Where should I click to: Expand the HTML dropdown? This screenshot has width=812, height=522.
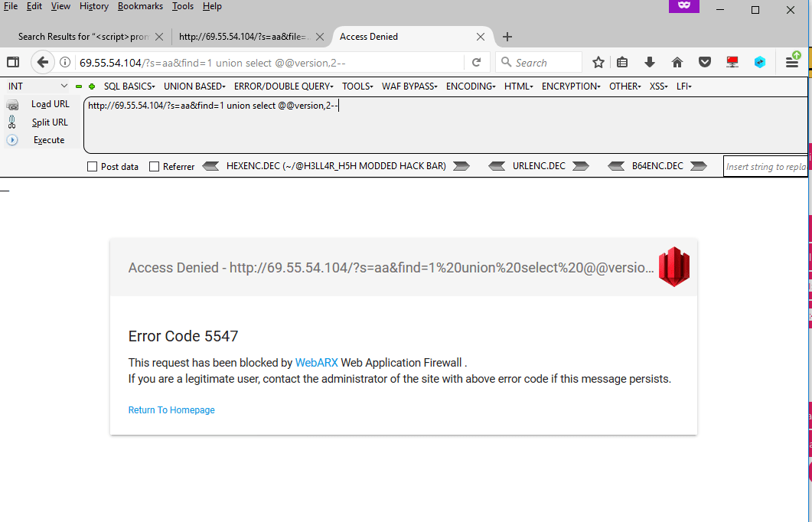[x=519, y=86]
